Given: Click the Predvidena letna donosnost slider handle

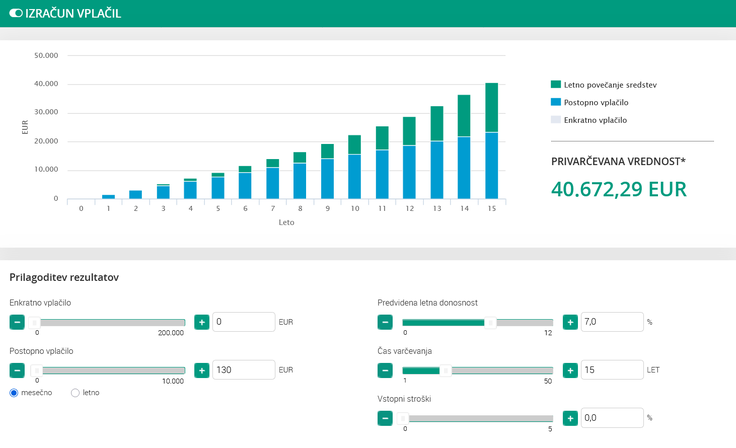Looking at the screenshot, I should tap(490, 322).
